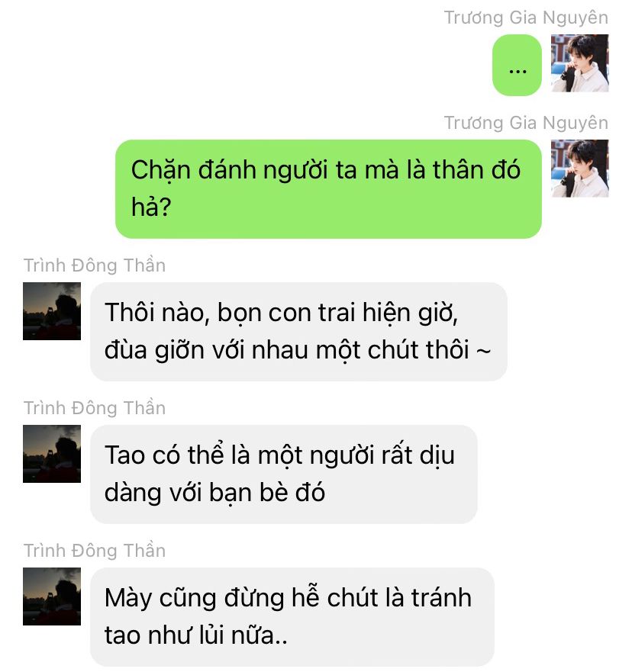The height and width of the screenshot is (672, 632).
Task: Click the tilde ending the 'một chút thôi' message
Action: point(483,351)
